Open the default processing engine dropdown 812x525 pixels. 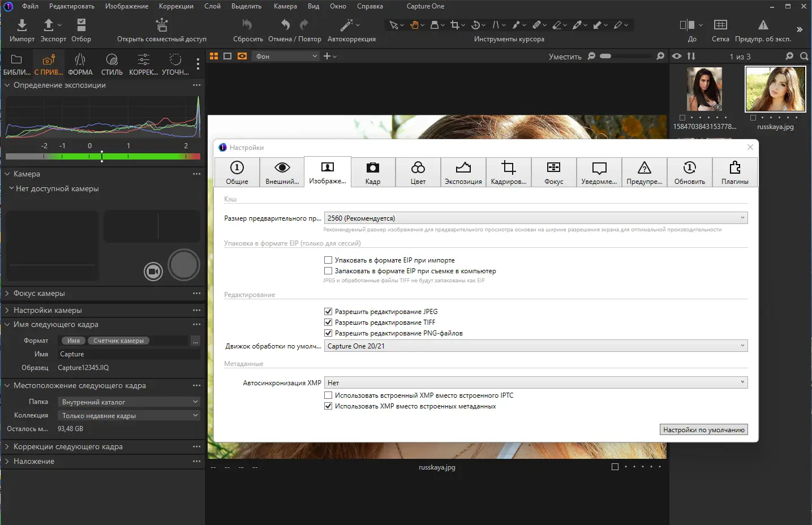tap(535, 346)
